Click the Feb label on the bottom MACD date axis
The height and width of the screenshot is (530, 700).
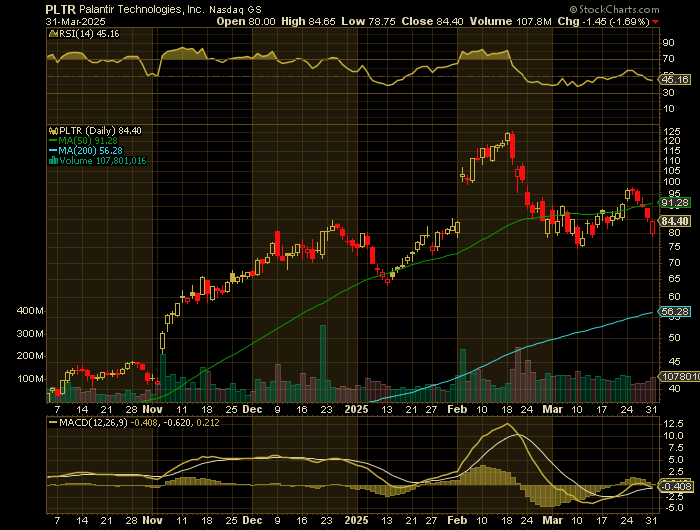[x=457, y=520]
